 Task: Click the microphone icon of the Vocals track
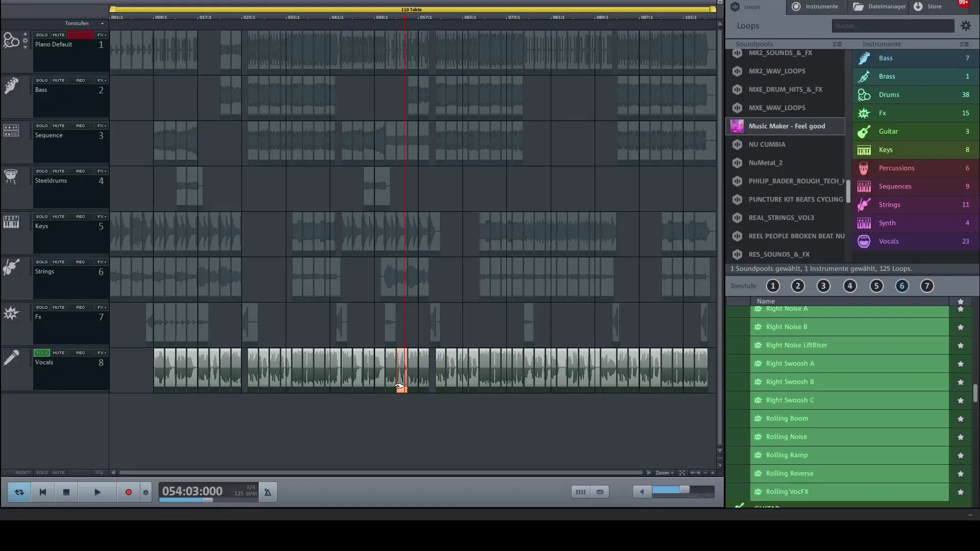11,358
